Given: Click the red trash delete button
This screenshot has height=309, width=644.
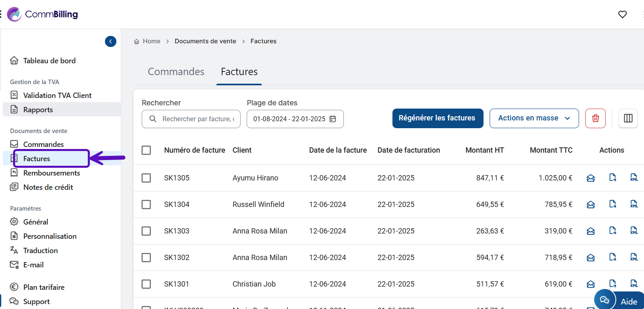Looking at the screenshot, I should click(x=595, y=118).
